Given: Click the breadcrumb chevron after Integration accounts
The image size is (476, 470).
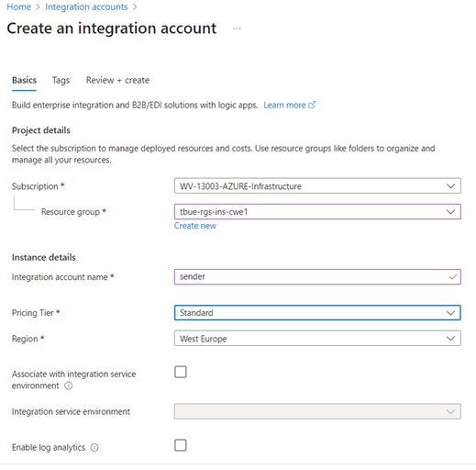Looking at the screenshot, I should [x=135, y=6].
